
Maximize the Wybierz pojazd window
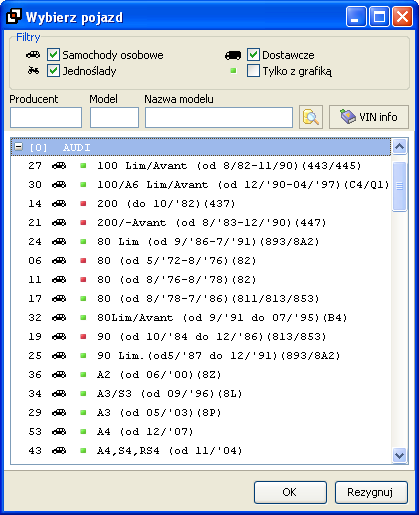(379, 16)
